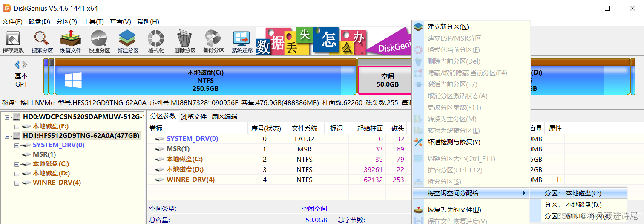Click the 起始柱面 column header
Viewport: 644px width, 224px height.
[367, 128]
